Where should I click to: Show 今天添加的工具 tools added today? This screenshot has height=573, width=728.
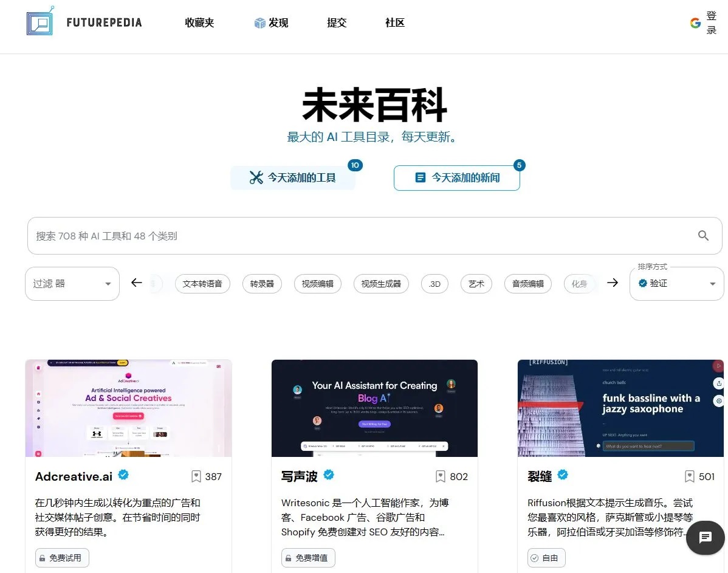(x=293, y=177)
